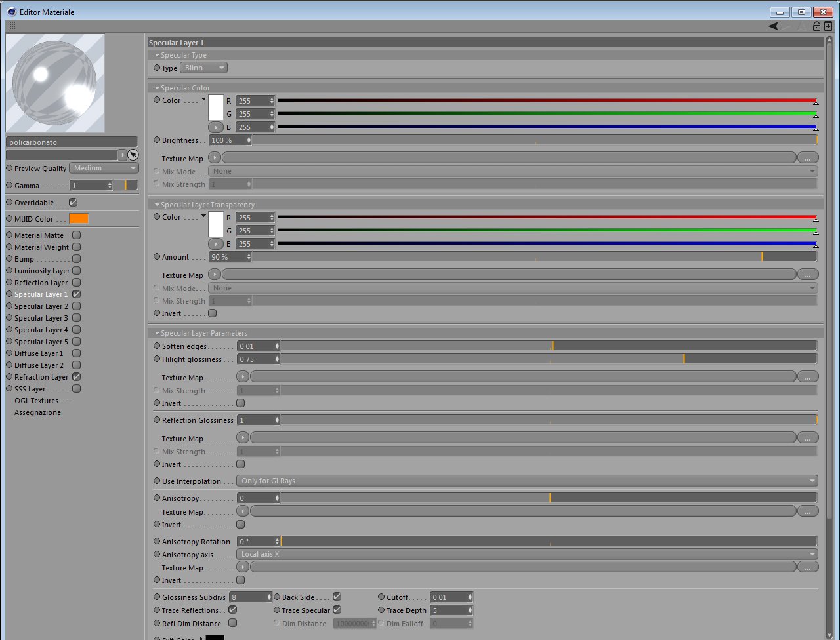Viewport: 840px width, 640px height.
Task: Click the animation dot beside Gamma
Action: [x=9, y=185]
